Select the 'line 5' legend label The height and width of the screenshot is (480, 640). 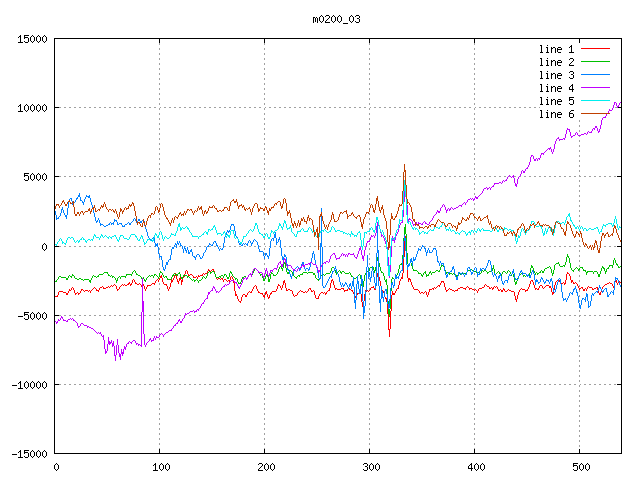point(556,101)
